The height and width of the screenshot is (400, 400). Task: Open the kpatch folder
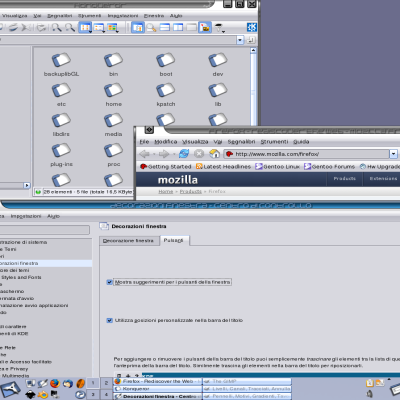[166, 95]
